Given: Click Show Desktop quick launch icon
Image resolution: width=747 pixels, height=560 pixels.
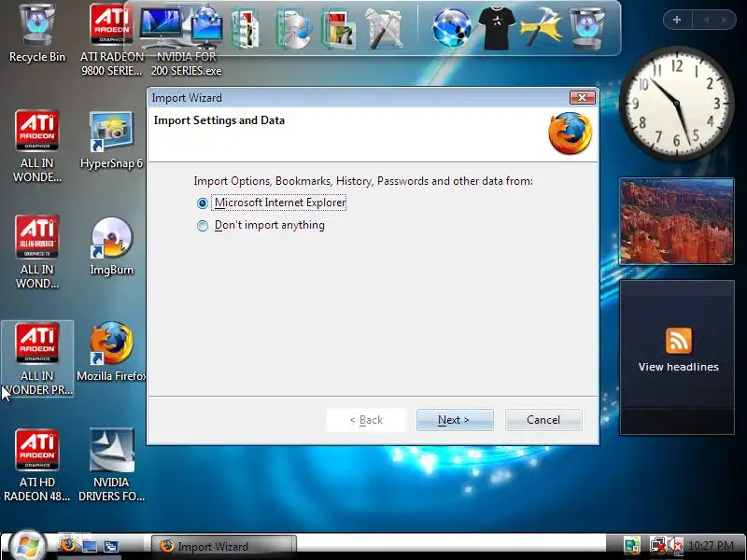Looking at the screenshot, I should click(x=90, y=546).
